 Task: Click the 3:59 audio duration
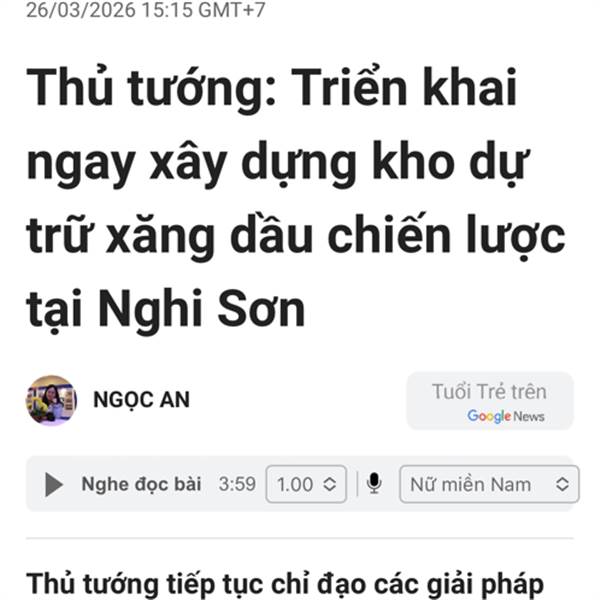[237, 484]
